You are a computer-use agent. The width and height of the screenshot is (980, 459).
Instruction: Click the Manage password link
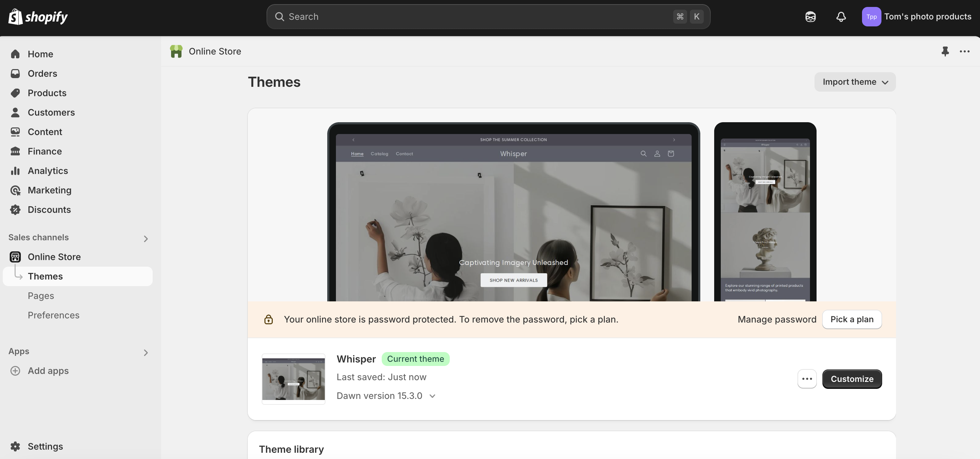(x=777, y=319)
